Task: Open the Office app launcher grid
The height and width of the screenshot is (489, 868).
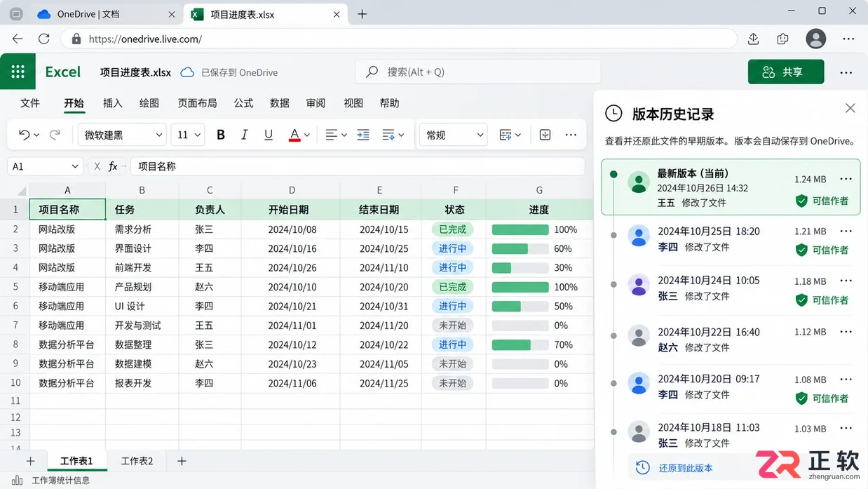Action: [18, 72]
